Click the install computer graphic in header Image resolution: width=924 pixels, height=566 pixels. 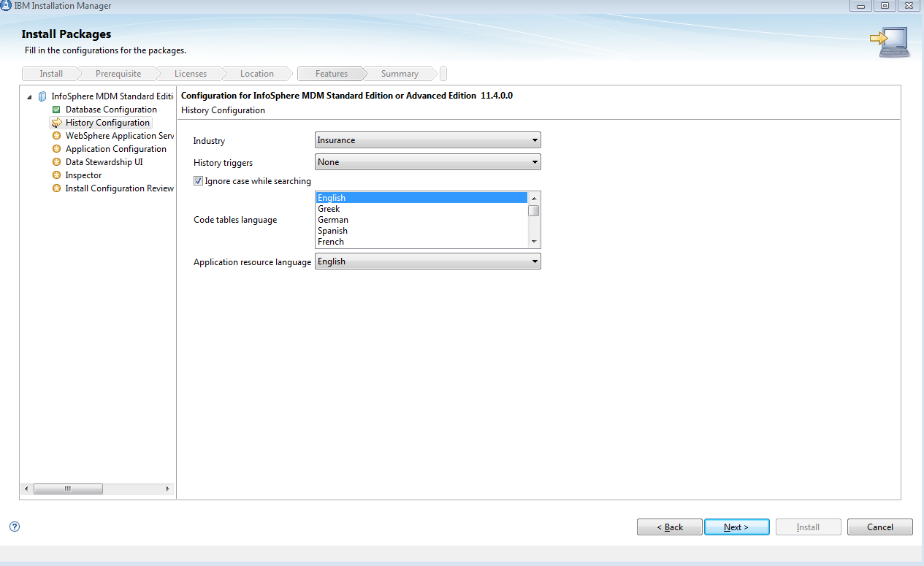(x=889, y=42)
